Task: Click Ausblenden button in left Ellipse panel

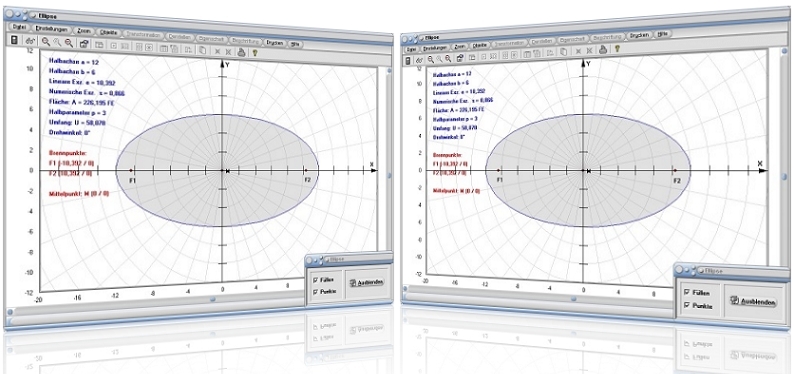Action: pyautogui.click(x=367, y=282)
